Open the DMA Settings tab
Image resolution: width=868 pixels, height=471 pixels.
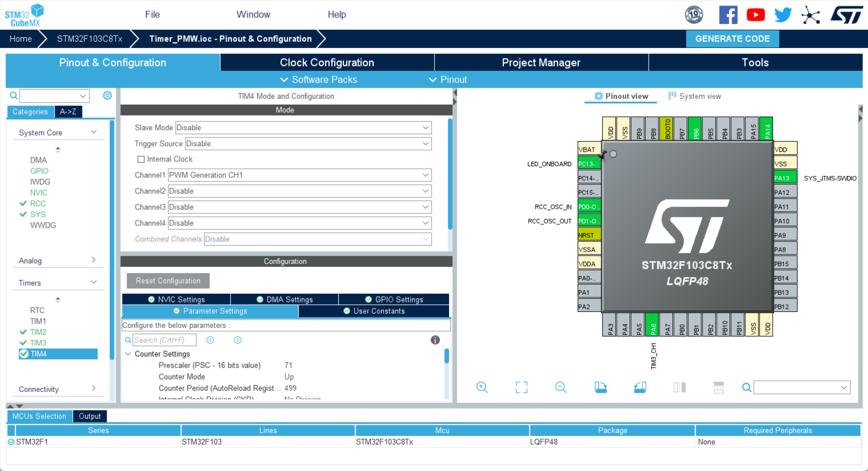[x=285, y=299]
